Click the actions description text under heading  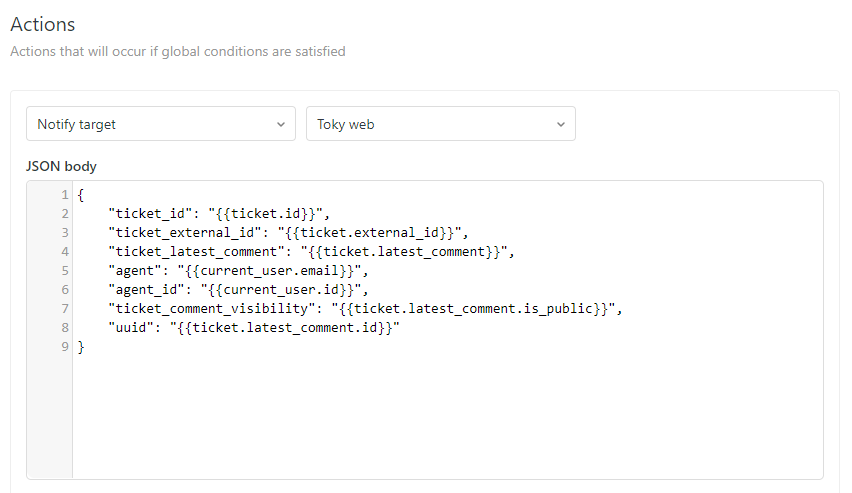point(178,51)
